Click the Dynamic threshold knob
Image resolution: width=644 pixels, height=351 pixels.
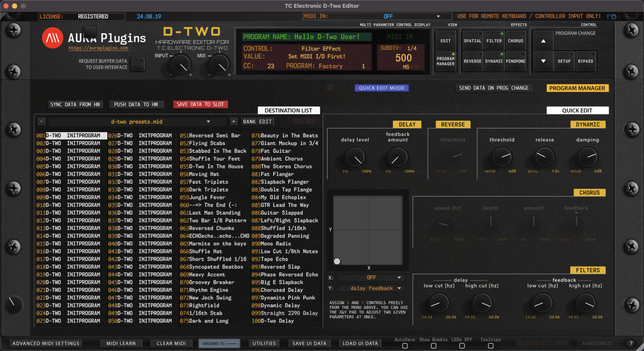(502, 157)
